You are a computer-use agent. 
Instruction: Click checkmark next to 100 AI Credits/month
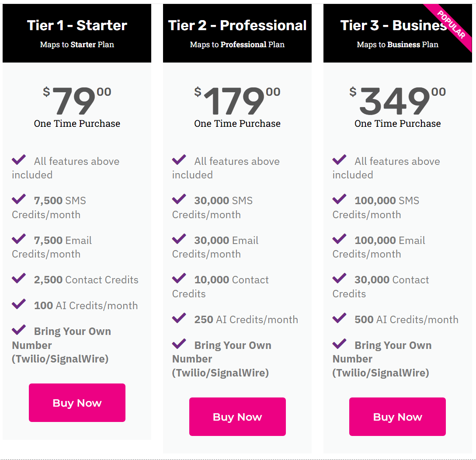tap(19, 304)
